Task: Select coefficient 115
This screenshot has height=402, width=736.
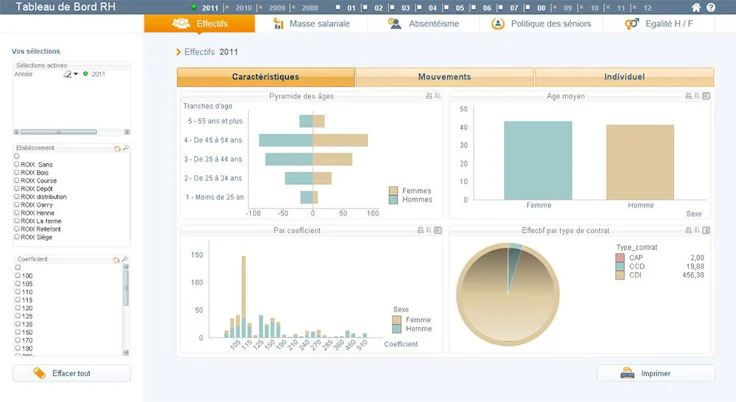Action: point(24,300)
